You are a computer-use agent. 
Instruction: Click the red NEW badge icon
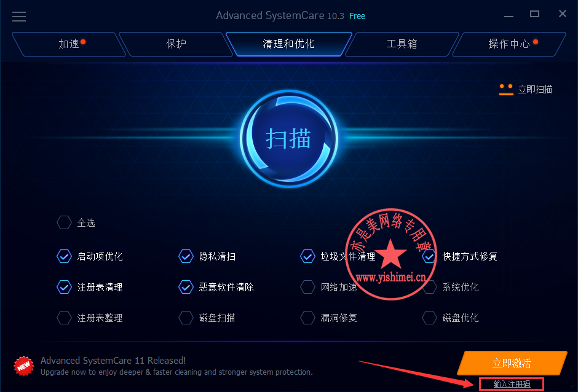tap(23, 366)
